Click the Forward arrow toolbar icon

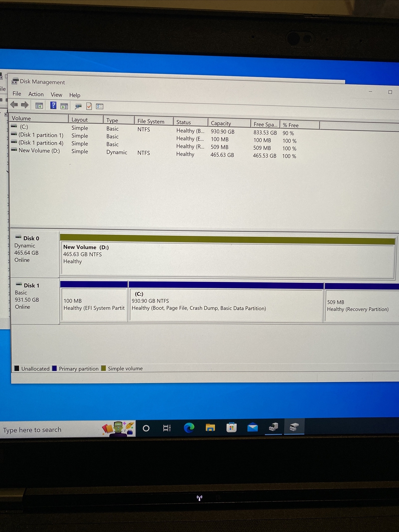(25, 105)
